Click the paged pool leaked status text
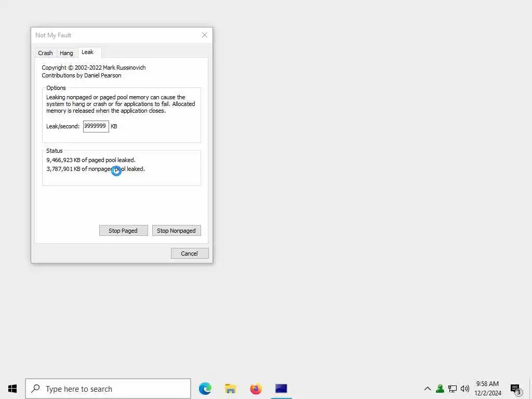Image resolution: width=532 pixels, height=399 pixels. [x=91, y=160]
